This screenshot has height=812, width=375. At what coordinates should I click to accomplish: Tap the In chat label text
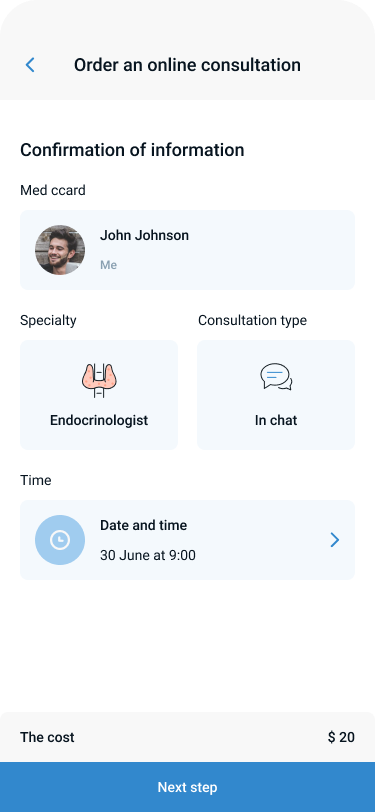coord(276,420)
